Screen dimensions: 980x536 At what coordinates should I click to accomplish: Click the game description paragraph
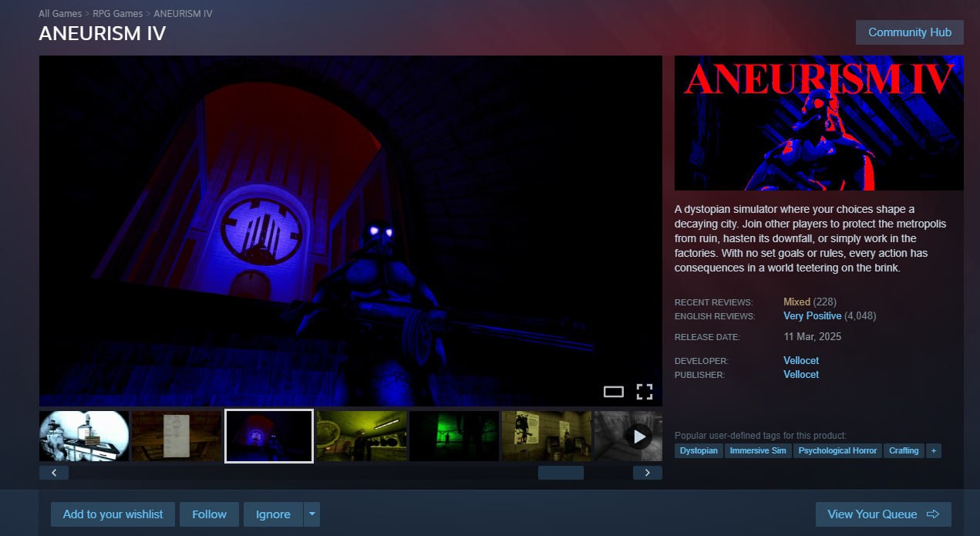pos(810,239)
